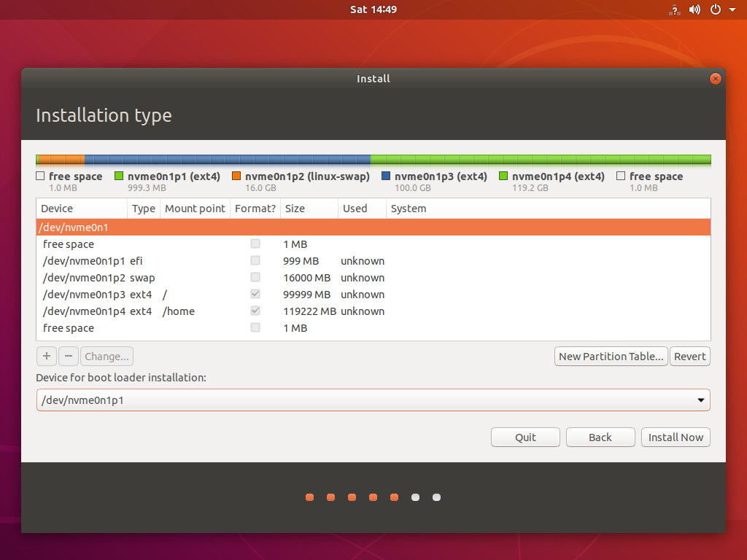
Task: Click the green nvme0n1p4 legend square
Action: pos(503,176)
